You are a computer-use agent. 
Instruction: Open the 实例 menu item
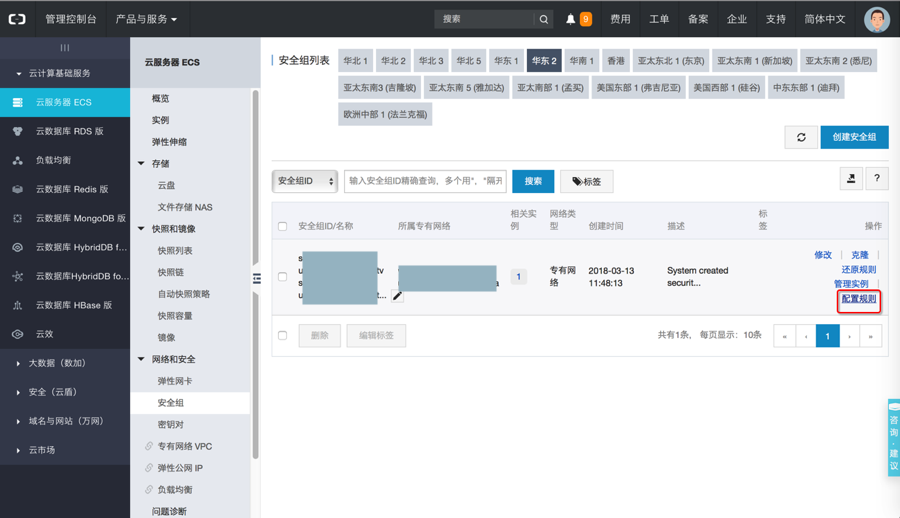click(161, 120)
